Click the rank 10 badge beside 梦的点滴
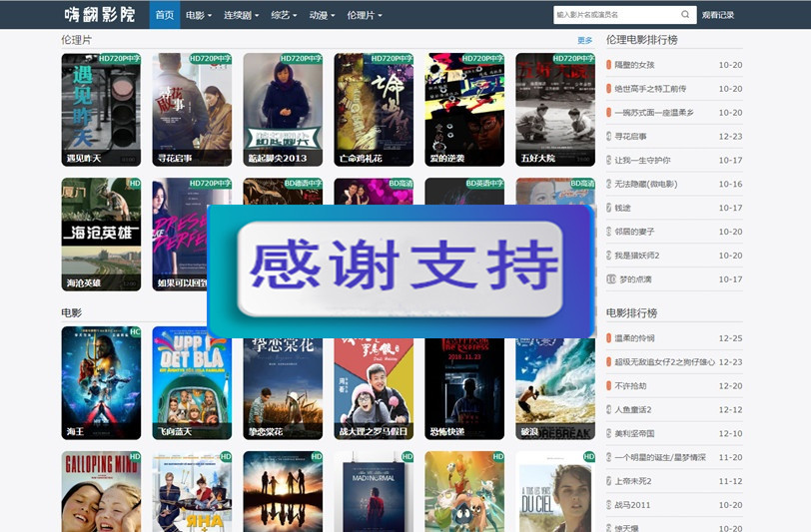The width and height of the screenshot is (811, 532). (611, 279)
